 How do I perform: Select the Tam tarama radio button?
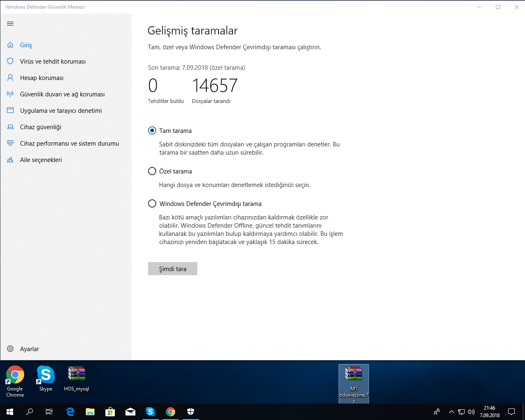[152, 130]
